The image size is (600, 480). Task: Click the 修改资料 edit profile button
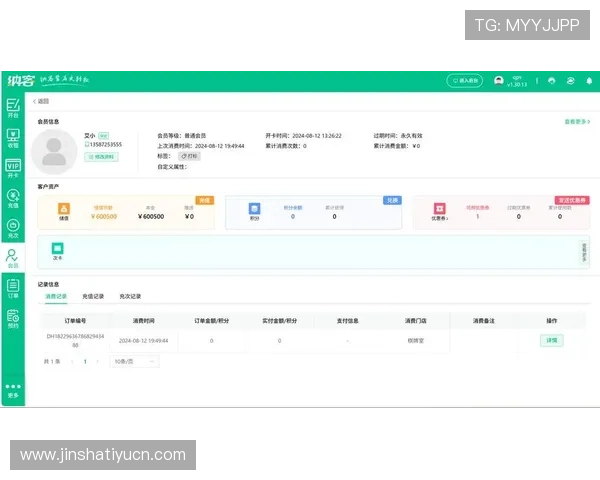pos(101,157)
